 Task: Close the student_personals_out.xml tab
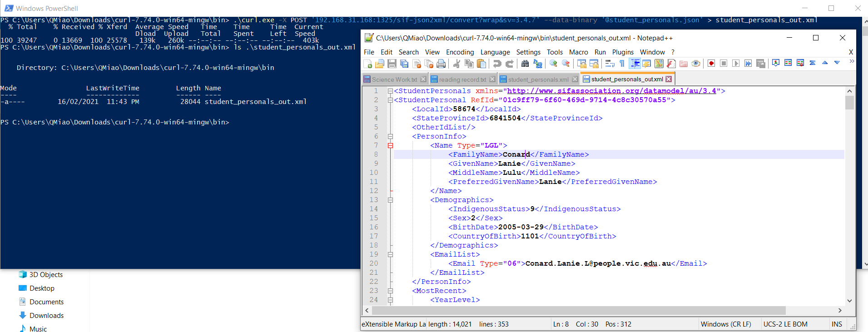pos(669,79)
